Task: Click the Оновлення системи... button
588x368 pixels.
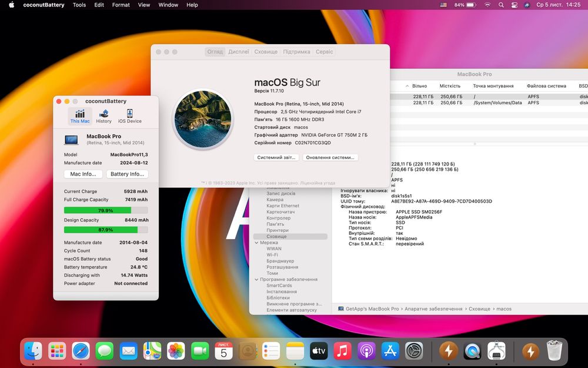Action: click(x=330, y=157)
